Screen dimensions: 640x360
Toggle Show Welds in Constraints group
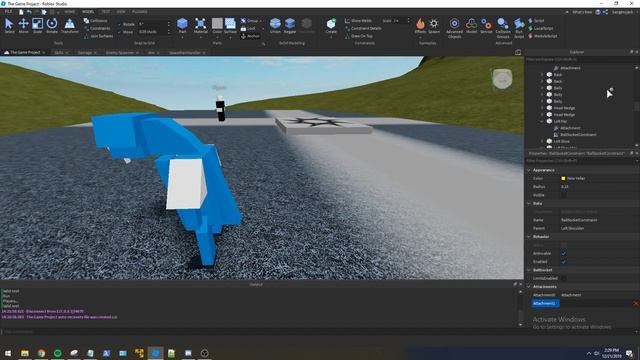pos(359,20)
